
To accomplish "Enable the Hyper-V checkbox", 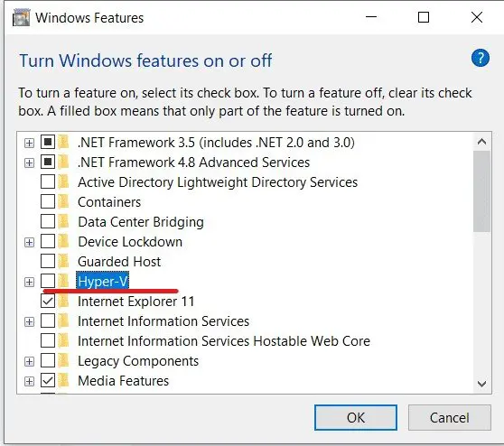I will [x=48, y=281].
